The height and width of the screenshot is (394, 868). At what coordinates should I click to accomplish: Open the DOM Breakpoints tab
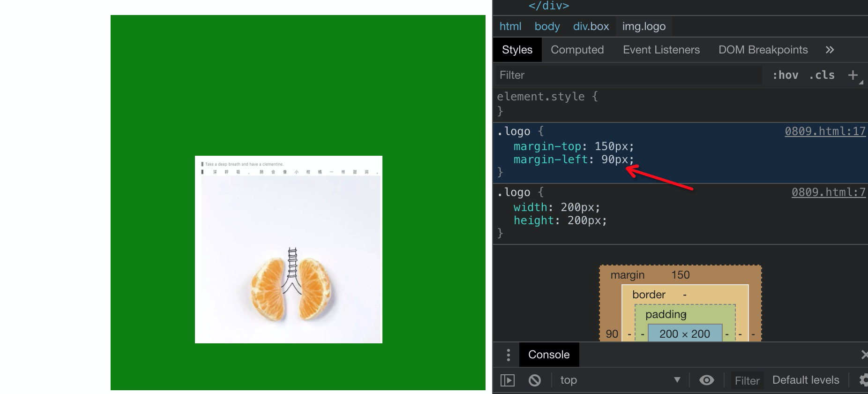click(763, 50)
